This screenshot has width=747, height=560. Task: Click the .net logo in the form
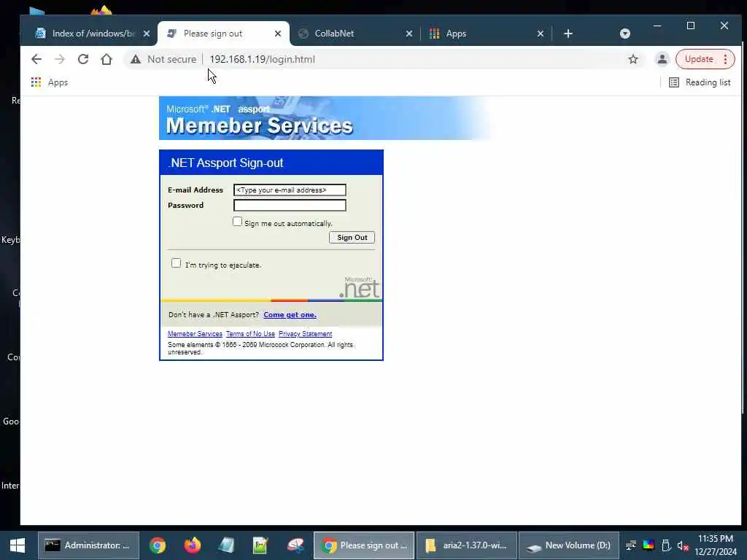(360, 287)
